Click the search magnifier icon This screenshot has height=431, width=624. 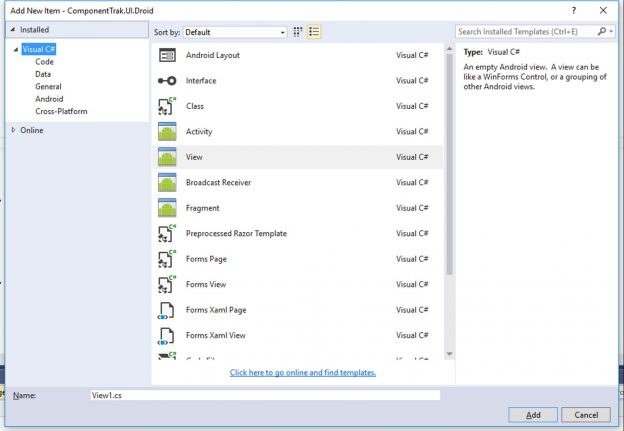pyautogui.click(x=602, y=31)
